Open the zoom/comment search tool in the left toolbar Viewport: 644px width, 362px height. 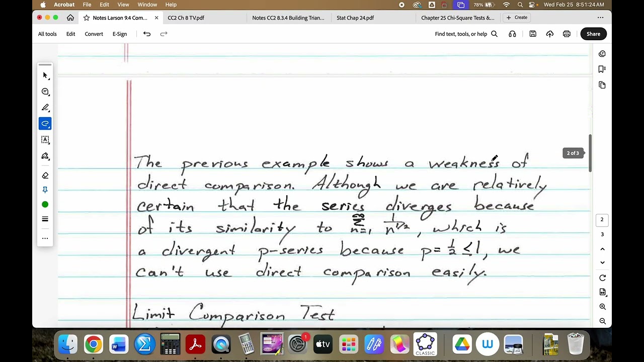point(45,92)
